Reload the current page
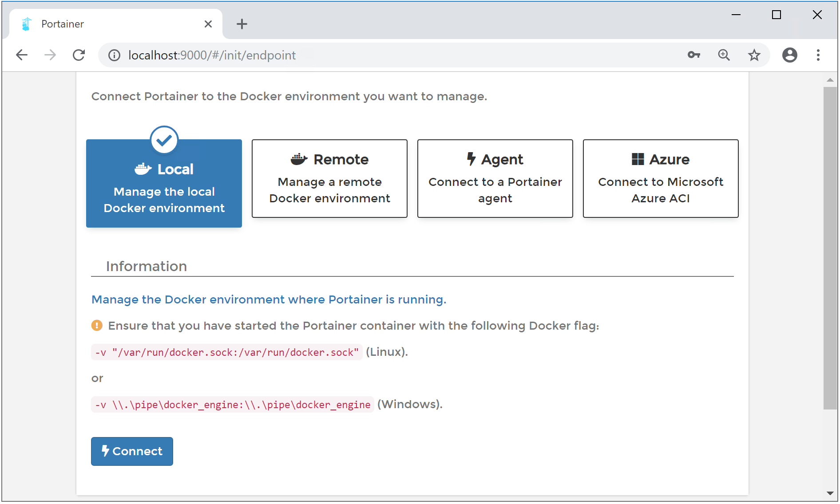Image resolution: width=840 pixels, height=504 pixels. tap(79, 55)
